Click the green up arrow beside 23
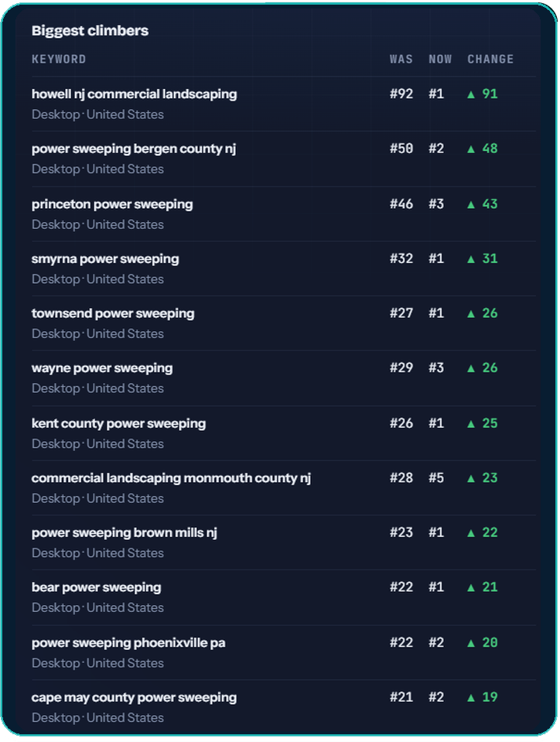The height and width of the screenshot is (742, 560). (x=470, y=478)
